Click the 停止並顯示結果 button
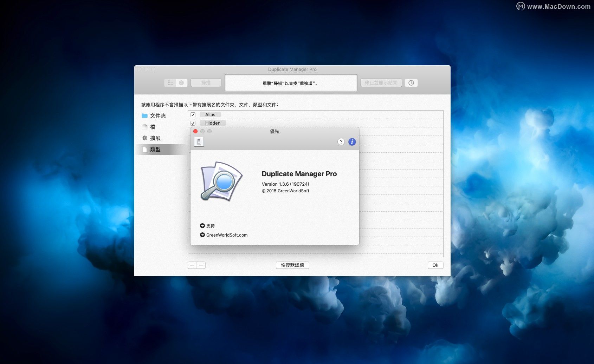The height and width of the screenshot is (364, 594). (x=381, y=83)
